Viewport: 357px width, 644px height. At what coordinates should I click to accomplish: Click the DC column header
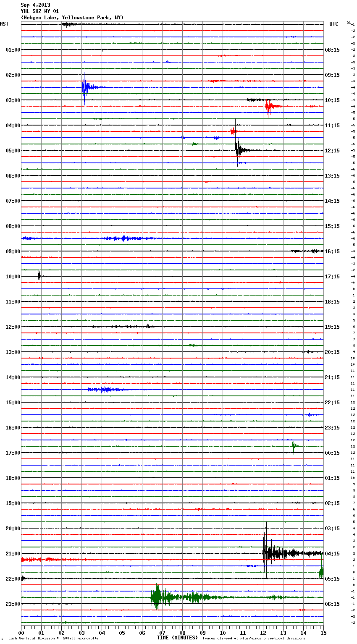coord(349,23)
